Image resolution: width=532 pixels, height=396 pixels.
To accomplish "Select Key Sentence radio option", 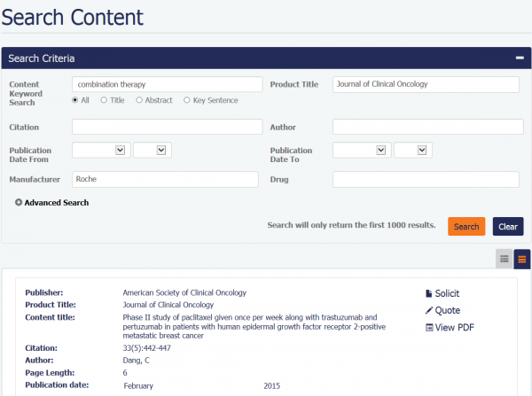I will (x=187, y=100).
